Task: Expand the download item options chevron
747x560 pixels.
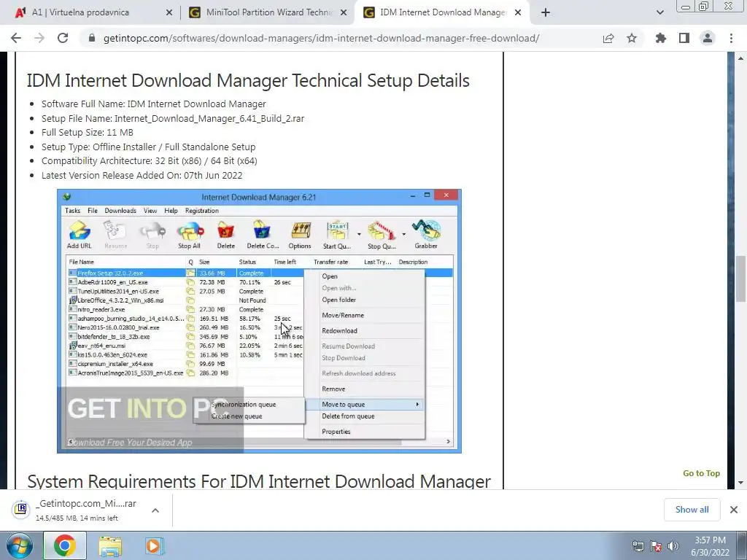Action: pyautogui.click(x=155, y=510)
